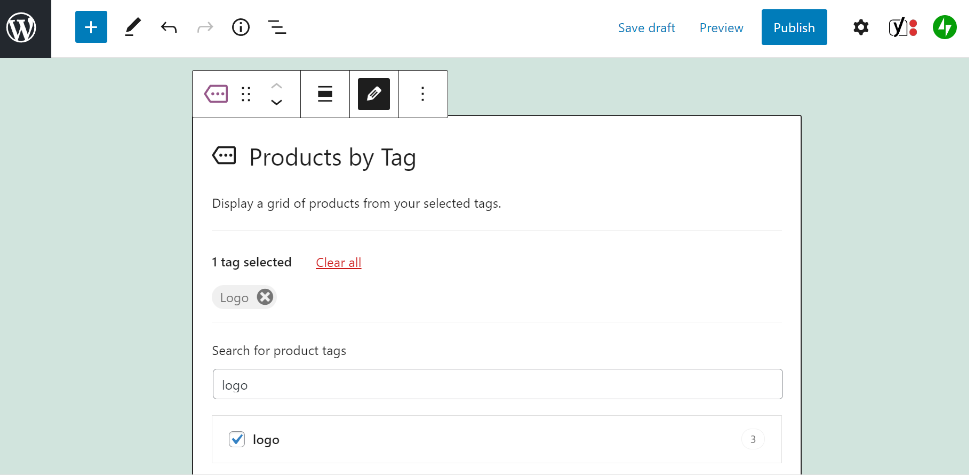
Task: Uncheck the logo tag checkbox
Action: [x=237, y=439]
